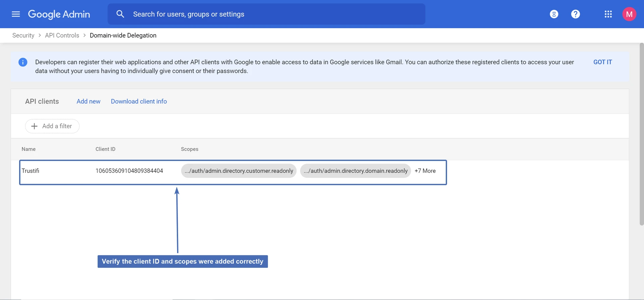This screenshot has width=644, height=300.
Task: Click the admin.directory.customer.readonly scope chip
Action: point(239,171)
